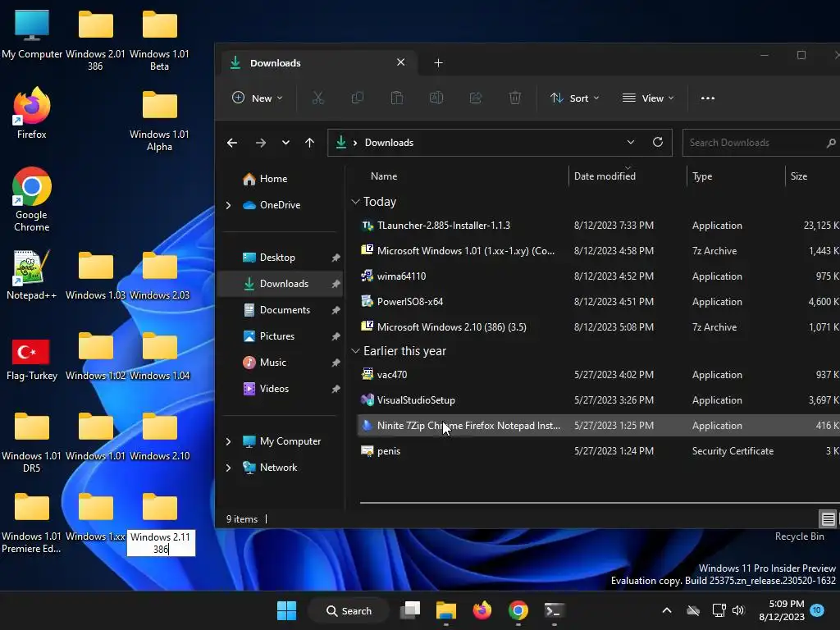Click the Windows Start button
Viewport: 840px width, 630px height.
click(x=286, y=610)
